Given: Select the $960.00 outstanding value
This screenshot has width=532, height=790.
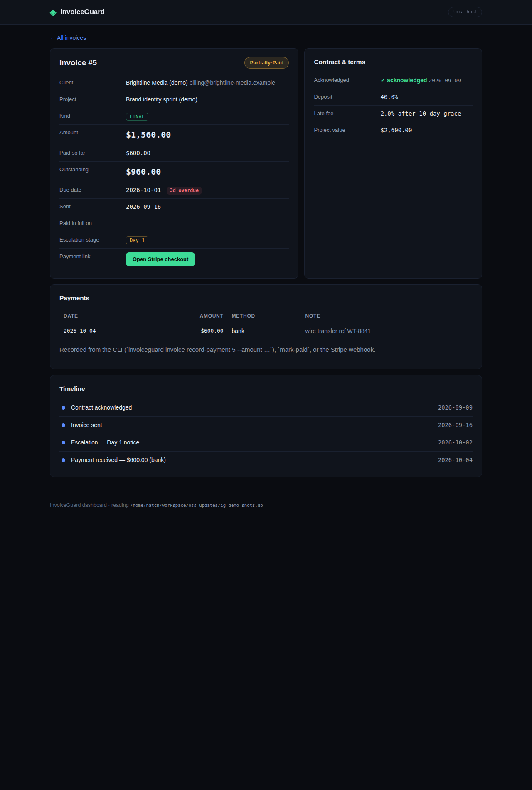Looking at the screenshot, I should 143,172.
